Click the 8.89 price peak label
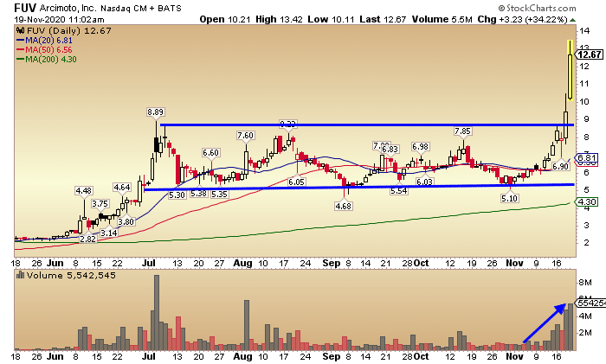 155,112
